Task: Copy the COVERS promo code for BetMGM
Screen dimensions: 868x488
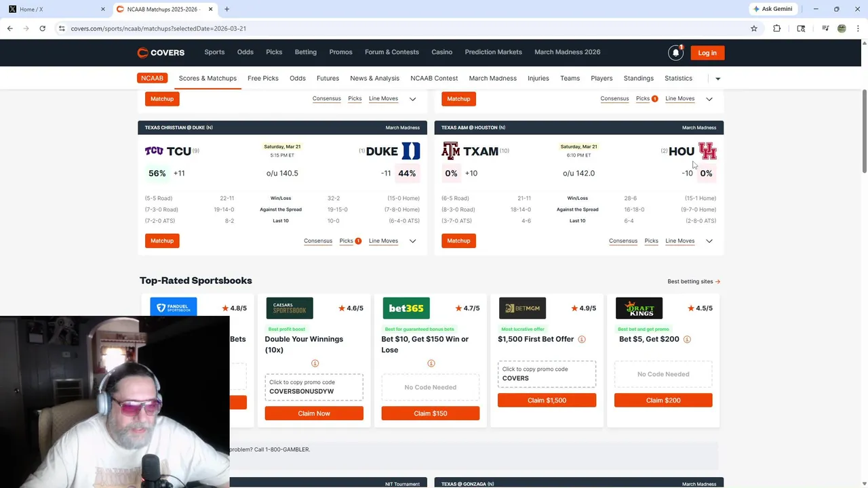Action: click(x=547, y=374)
